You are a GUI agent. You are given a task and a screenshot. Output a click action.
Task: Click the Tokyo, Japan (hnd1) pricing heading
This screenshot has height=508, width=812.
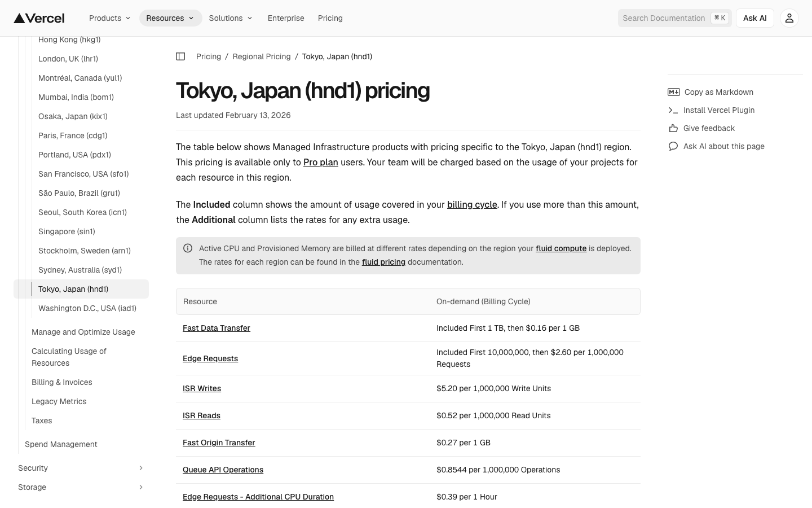coord(303,90)
